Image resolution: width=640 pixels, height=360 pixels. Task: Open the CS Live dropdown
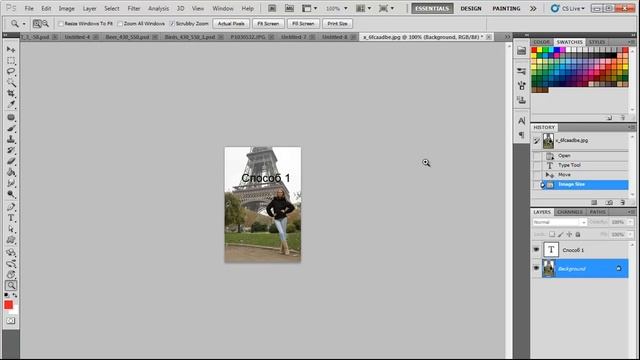click(567, 8)
